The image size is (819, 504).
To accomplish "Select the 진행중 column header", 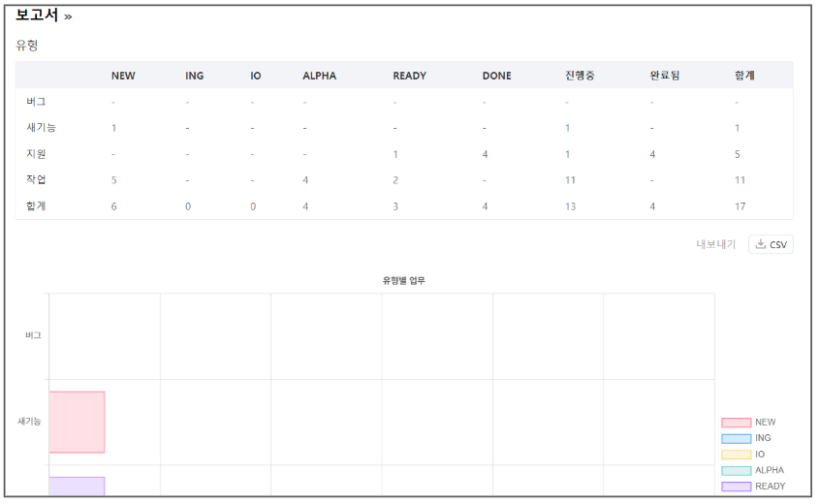I will point(580,76).
